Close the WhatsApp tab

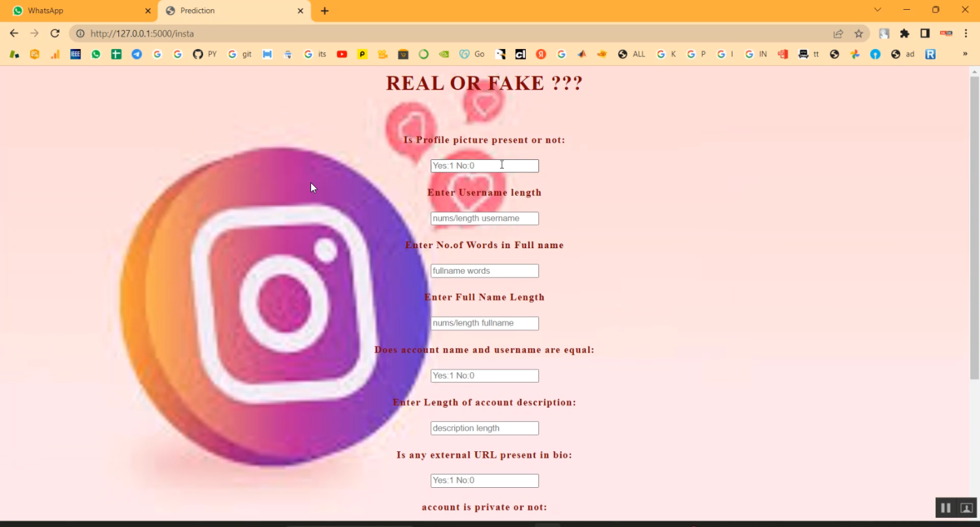click(x=148, y=11)
